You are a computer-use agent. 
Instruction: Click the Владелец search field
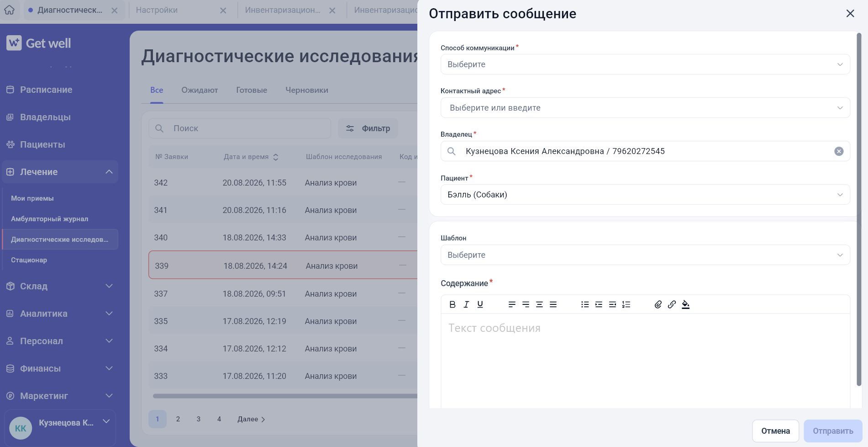click(645, 151)
